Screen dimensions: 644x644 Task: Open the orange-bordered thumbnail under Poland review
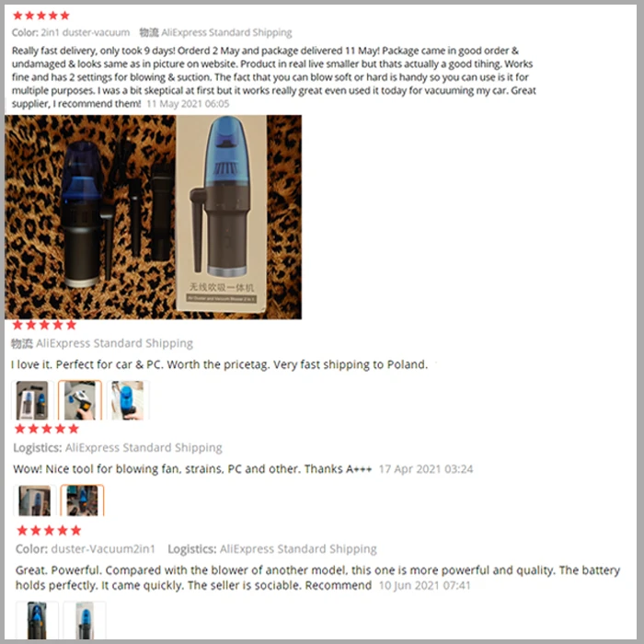(80, 400)
